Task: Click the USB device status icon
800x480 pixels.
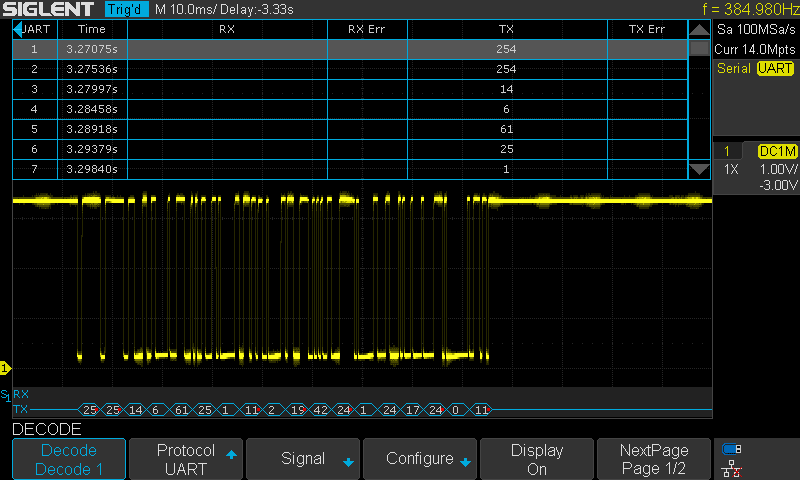Action: click(732, 449)
